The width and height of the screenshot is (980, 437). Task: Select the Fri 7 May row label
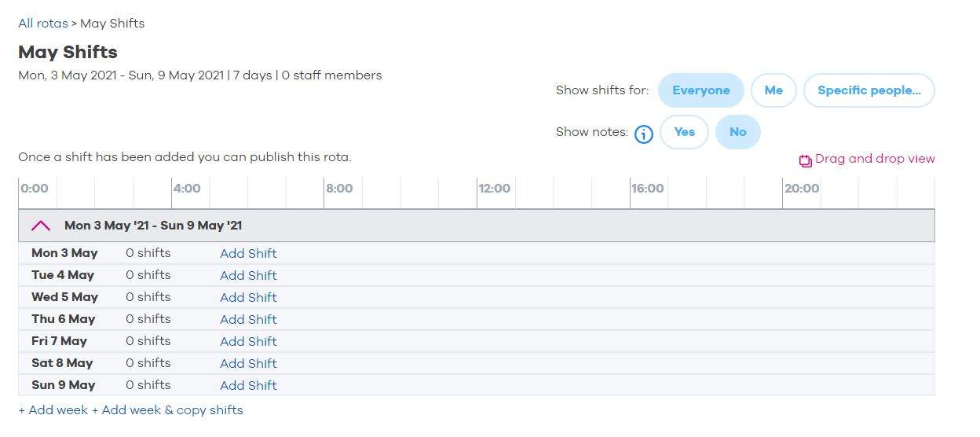click(59, 341)
